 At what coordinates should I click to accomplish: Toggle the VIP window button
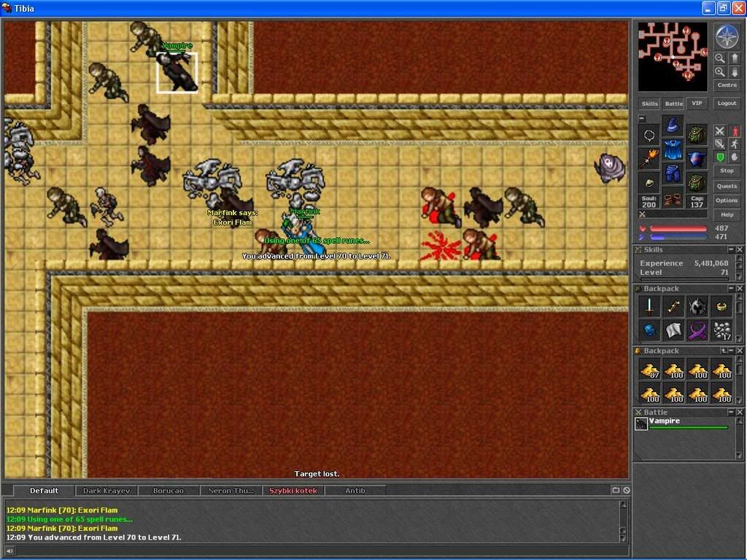pos(697,104)
